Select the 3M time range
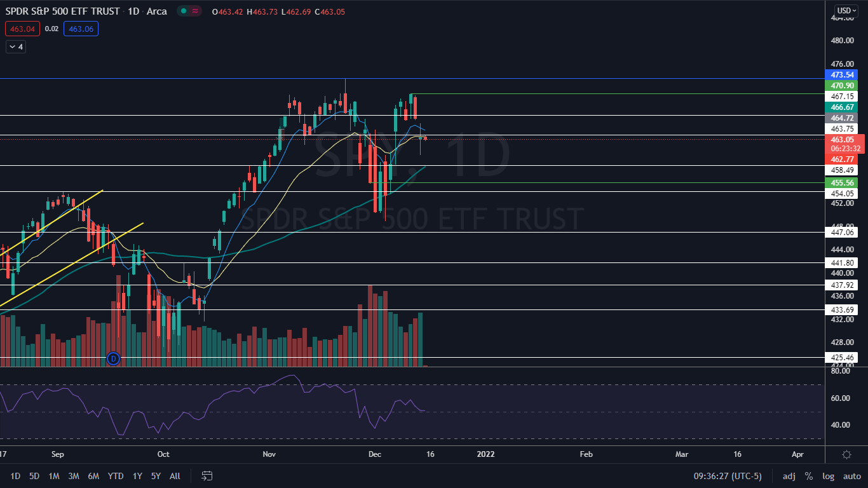868x488 pixels. pyautogui.click(x=74, y=476)
